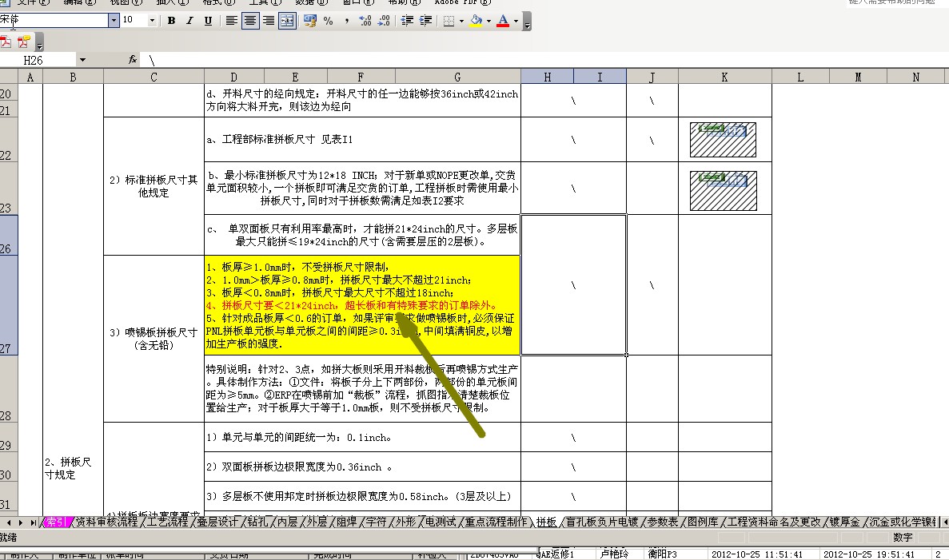Viewport: 949px width, 560px height.
Task: Open font size dropdown list
Action: (x=152, y=20)
